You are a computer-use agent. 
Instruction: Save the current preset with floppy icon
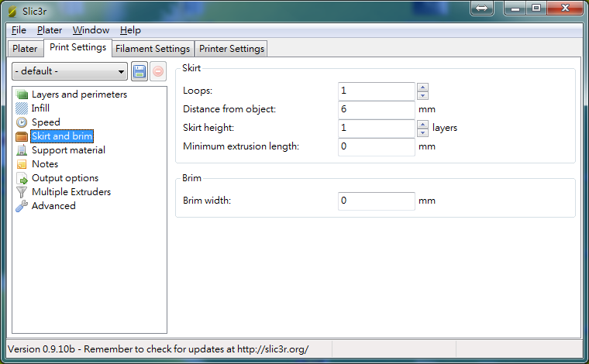point(139,71)
